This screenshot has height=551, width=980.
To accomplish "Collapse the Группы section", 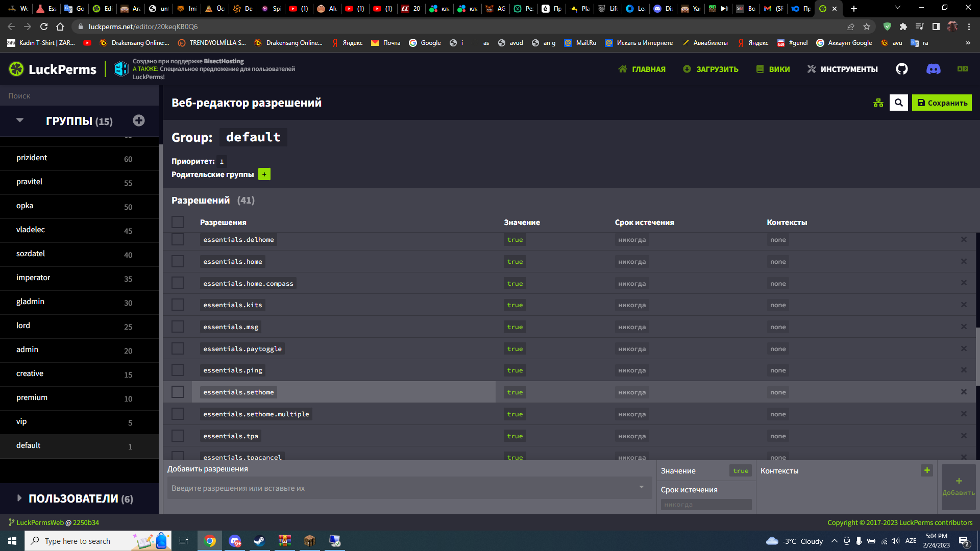I will pos(20,120).
